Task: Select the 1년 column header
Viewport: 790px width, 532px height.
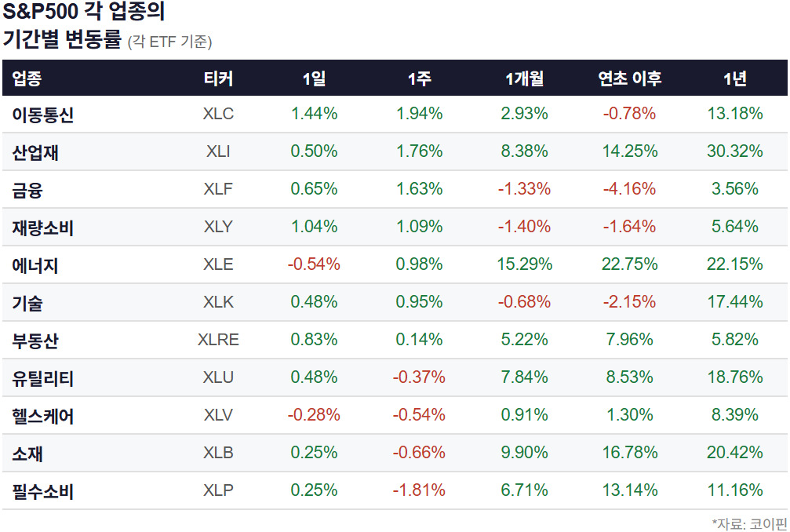Action: click(x=734, y=78)
